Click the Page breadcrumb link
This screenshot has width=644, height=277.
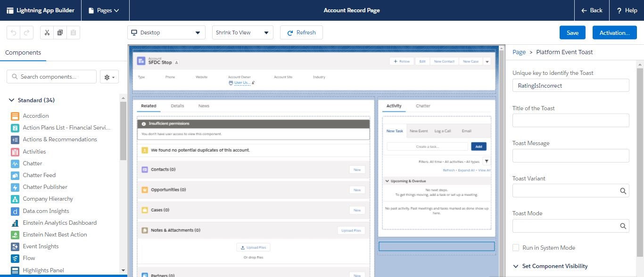coord(519,52)
